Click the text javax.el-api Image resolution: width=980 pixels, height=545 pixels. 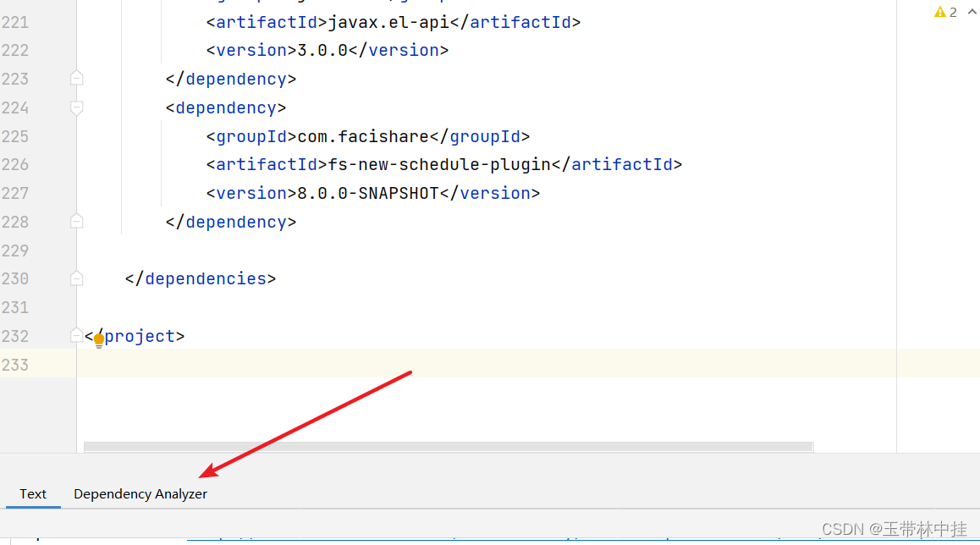point(388,23)
